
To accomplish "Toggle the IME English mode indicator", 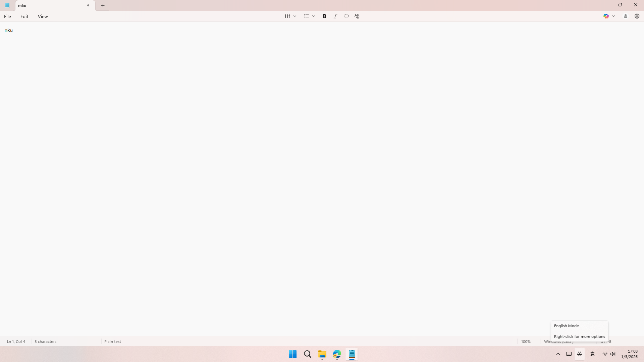I will pos(580,354).
